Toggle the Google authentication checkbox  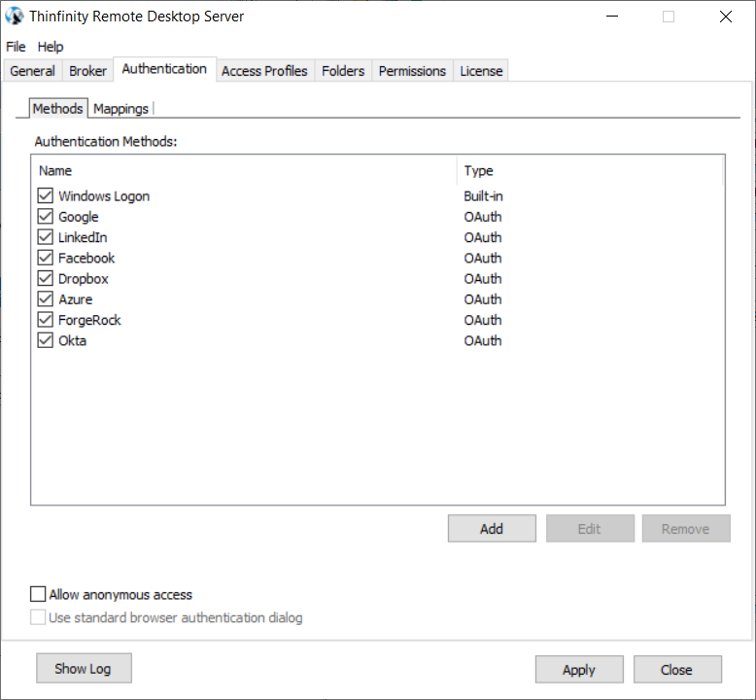point(46,217)
